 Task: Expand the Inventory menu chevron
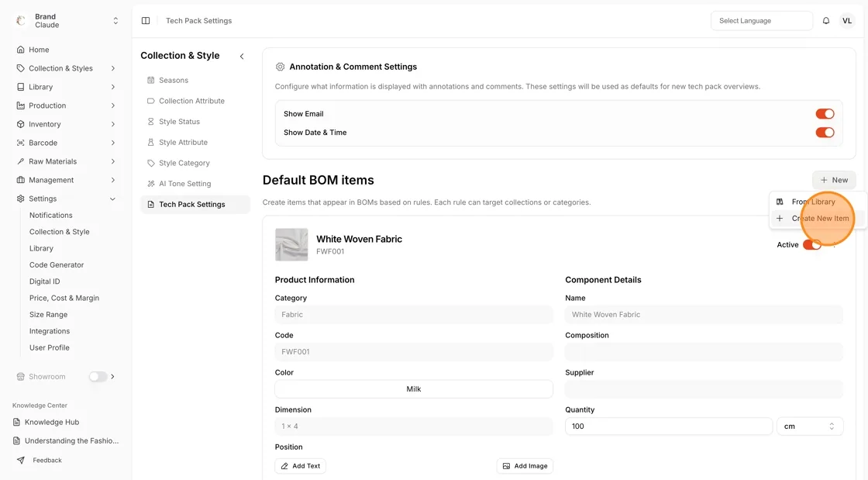coord(113,124)
